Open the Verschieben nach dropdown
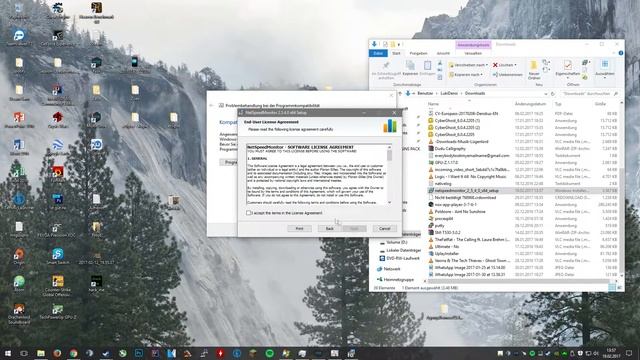 (x=468, y=65)
